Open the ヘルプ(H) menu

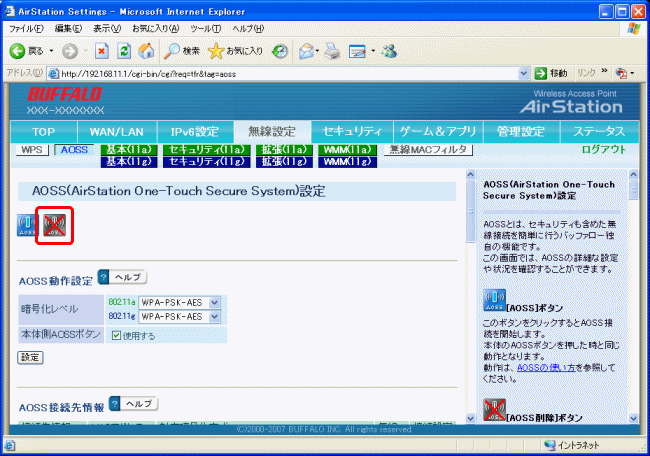pos(248,29)
